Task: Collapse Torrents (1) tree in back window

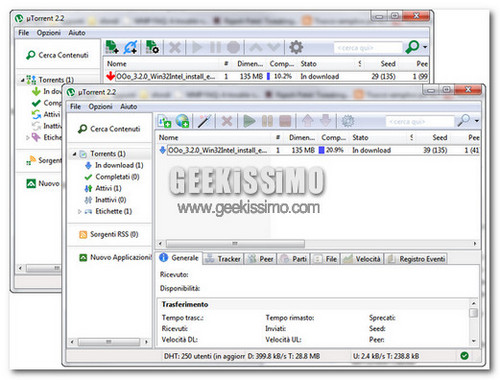Action: [22, 80]
